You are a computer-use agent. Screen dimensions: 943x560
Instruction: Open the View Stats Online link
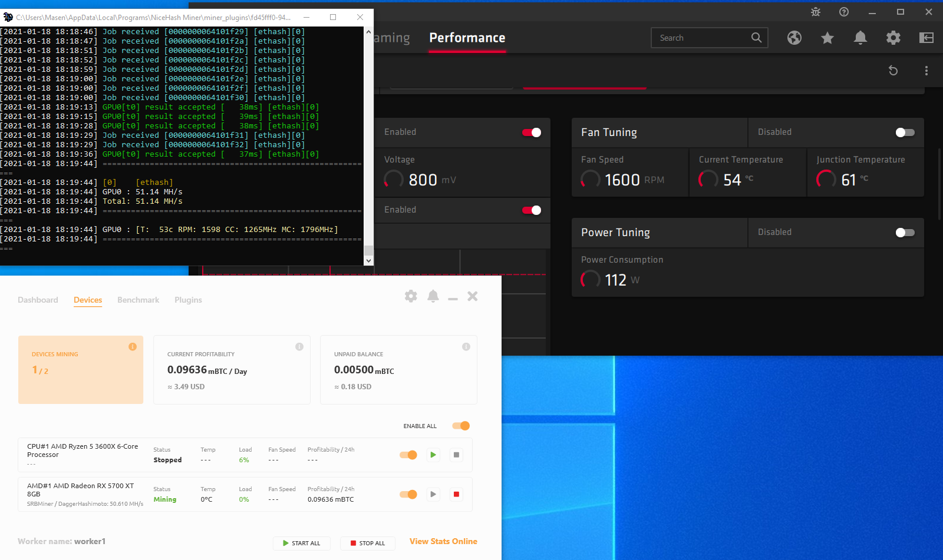pyautogui.click(x=443, y=541)
